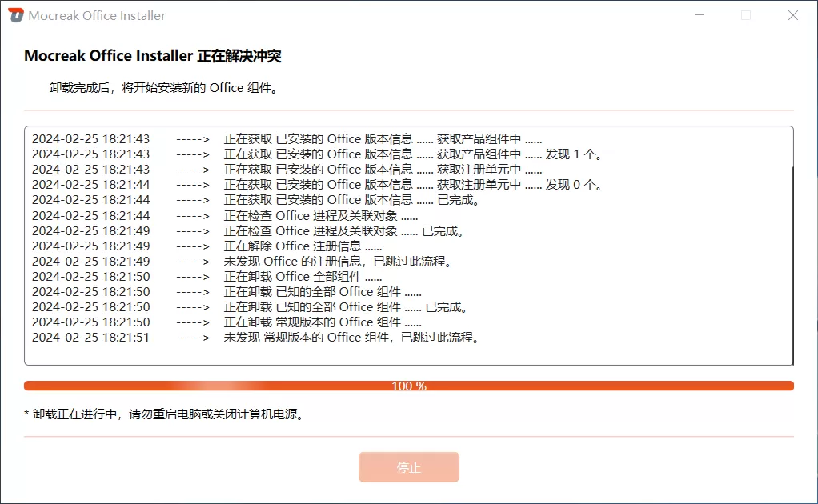
Task: Click the title text Mocreak Office Installer
Action: [x=95, y=15]
